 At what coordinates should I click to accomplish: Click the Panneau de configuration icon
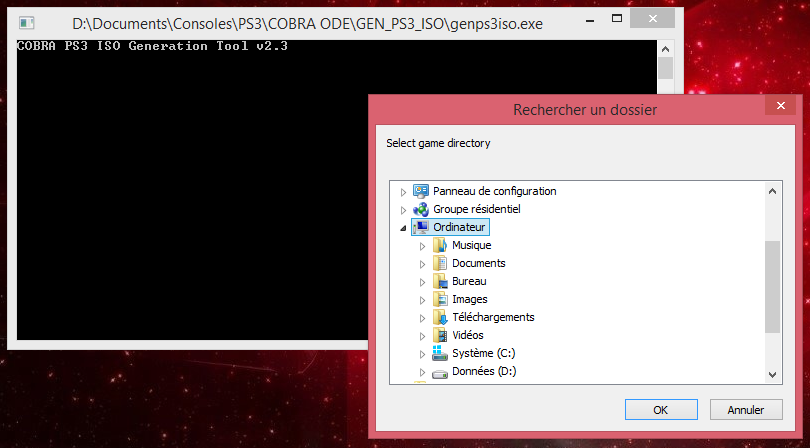(x=420, y=191)
